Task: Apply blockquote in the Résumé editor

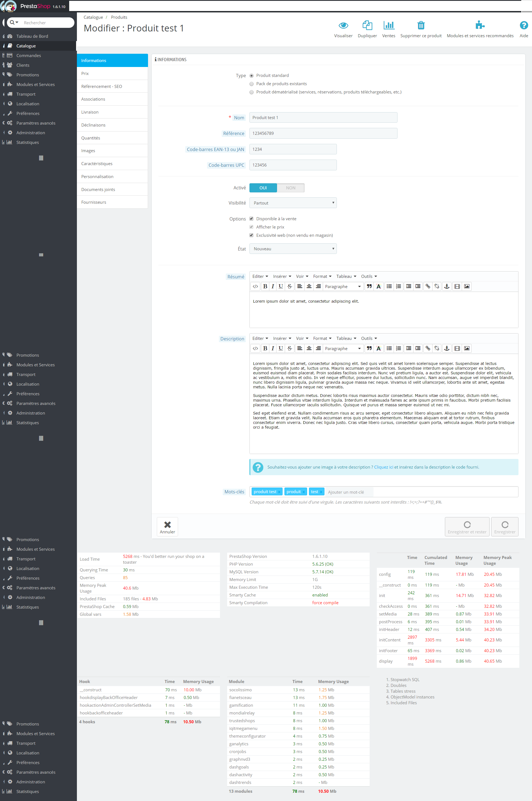Action: tap(369, 286)
